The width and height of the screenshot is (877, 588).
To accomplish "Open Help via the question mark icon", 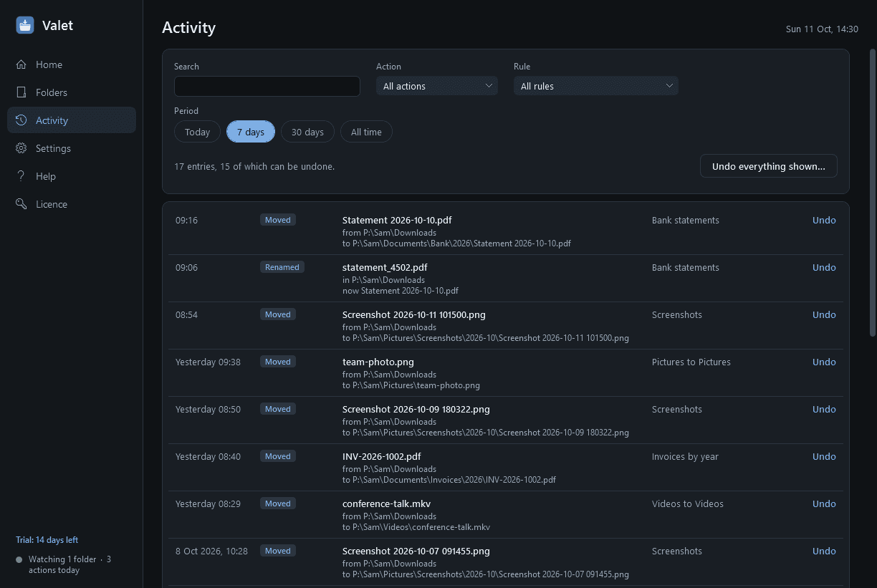I will pos(21,176).
